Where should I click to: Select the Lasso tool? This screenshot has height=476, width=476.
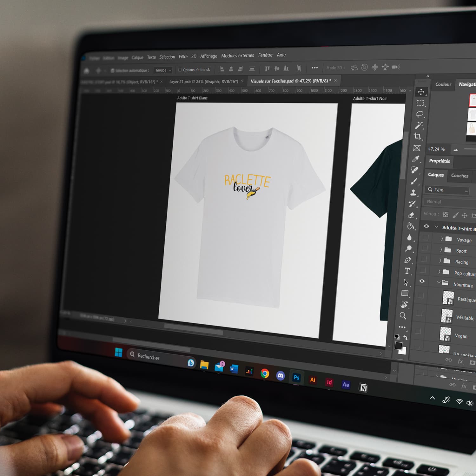pyautogui.click(x=420, y=114)
